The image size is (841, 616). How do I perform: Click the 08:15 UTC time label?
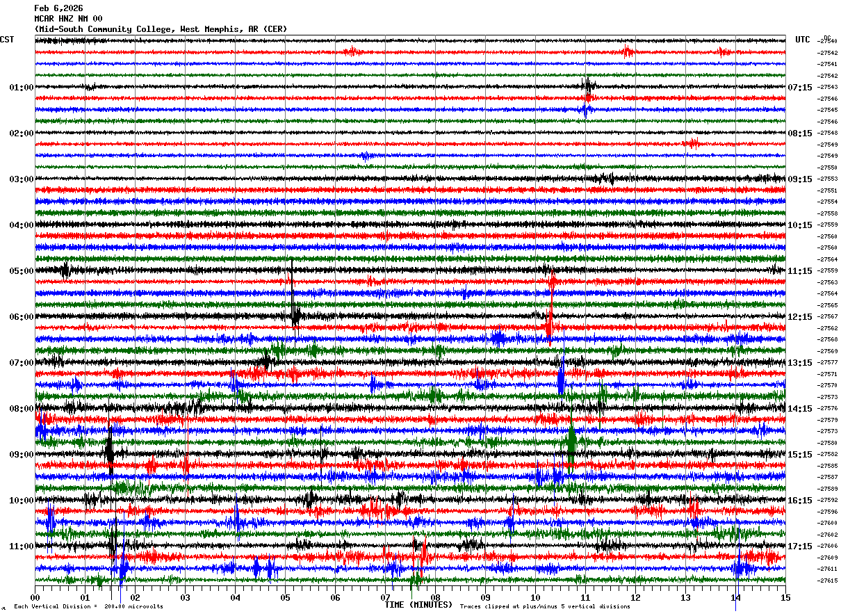click(x=800, y=133)
